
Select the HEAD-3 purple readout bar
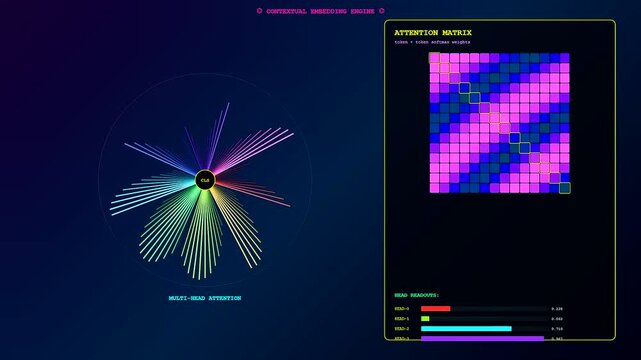(x=482, y=338)
